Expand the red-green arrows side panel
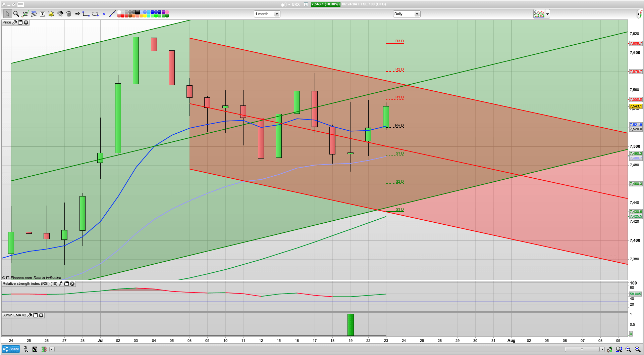Screen dimensions: 644x355 pyautogui.click(x=640, y=14)
